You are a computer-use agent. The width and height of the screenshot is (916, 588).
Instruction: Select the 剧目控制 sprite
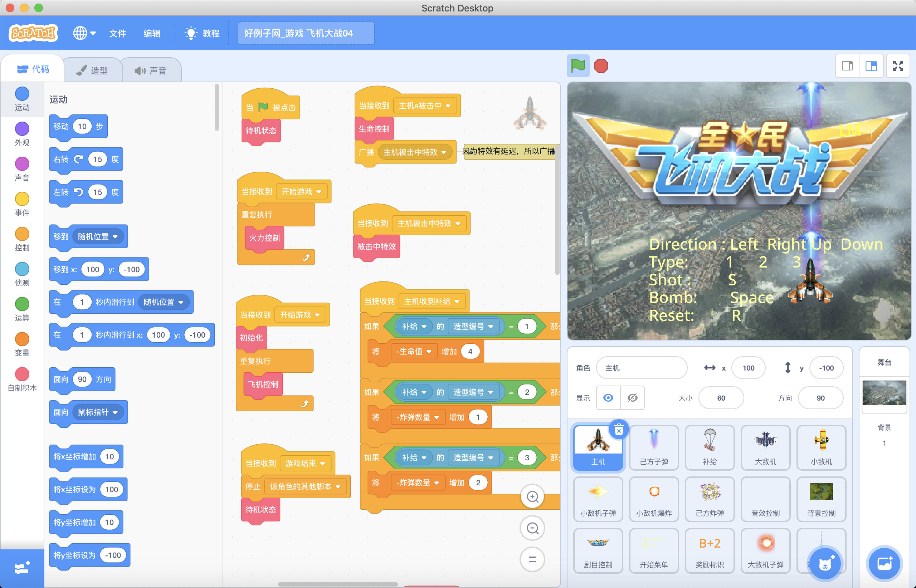598,550
